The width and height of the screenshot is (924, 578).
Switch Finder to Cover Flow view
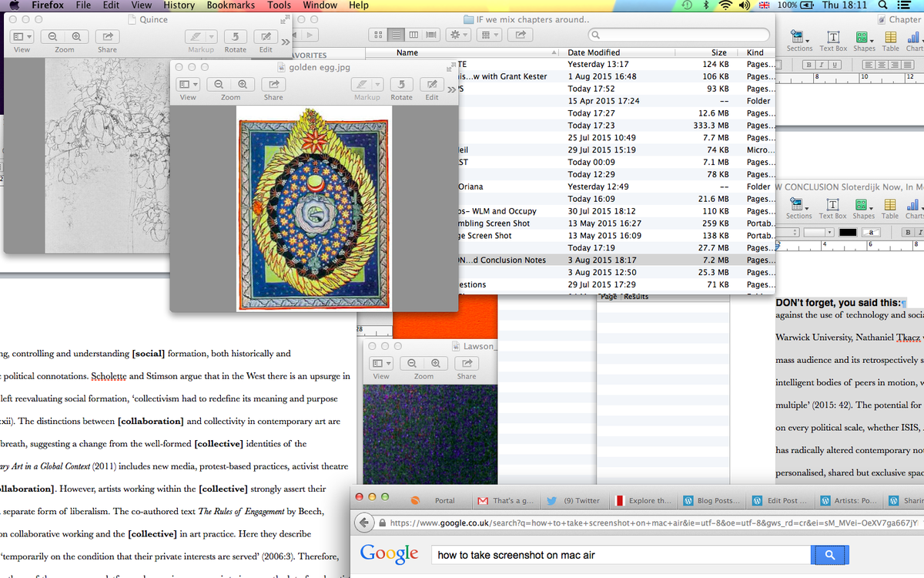(431, 35)
